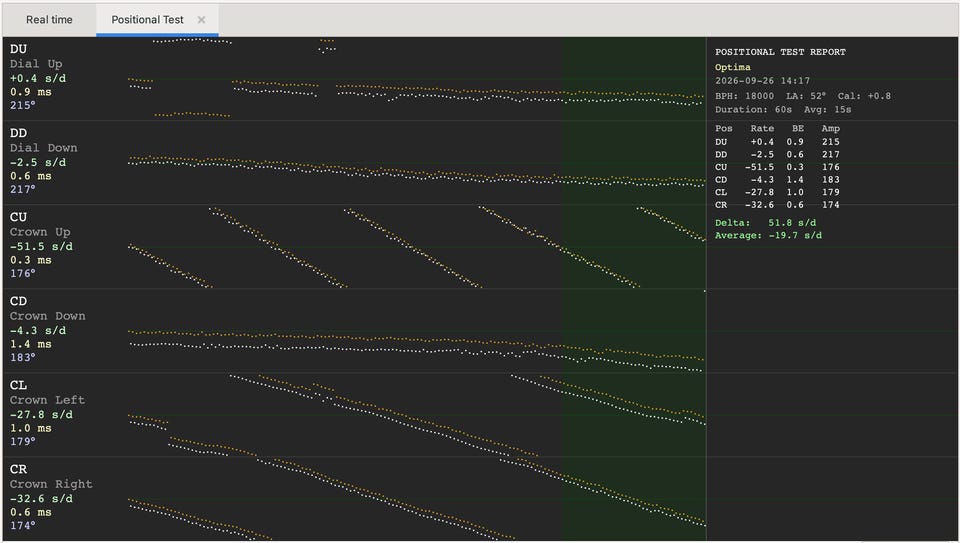This screenshot has height=543, width=960.
Task: Click the CR row amplitude 174 in report table
Action: tap(831, 205)
